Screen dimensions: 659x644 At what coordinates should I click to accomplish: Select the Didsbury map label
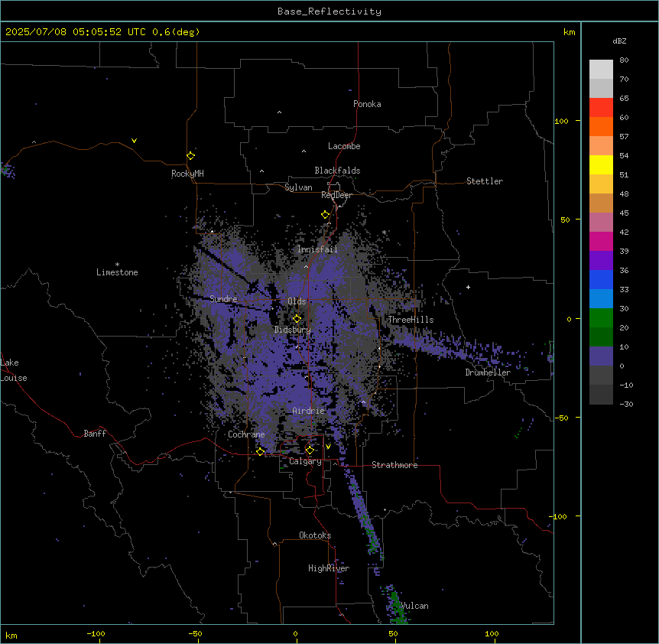(293, 330)
